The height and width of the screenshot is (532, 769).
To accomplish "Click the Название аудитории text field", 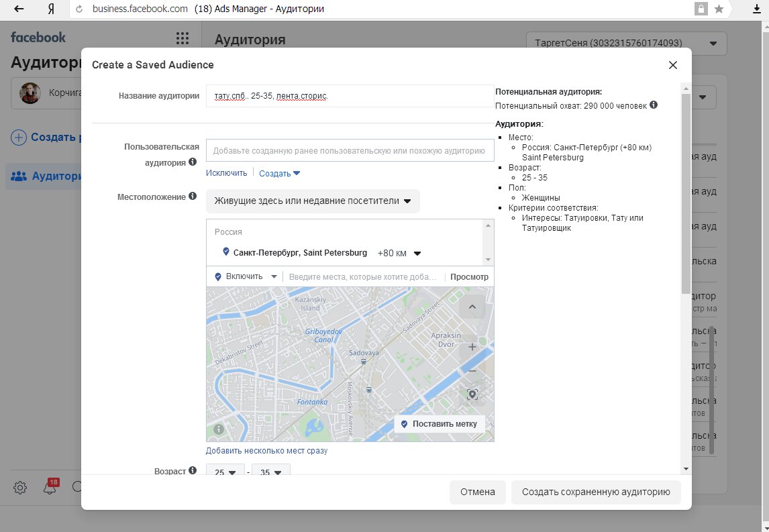I will [x=350, y=96].
